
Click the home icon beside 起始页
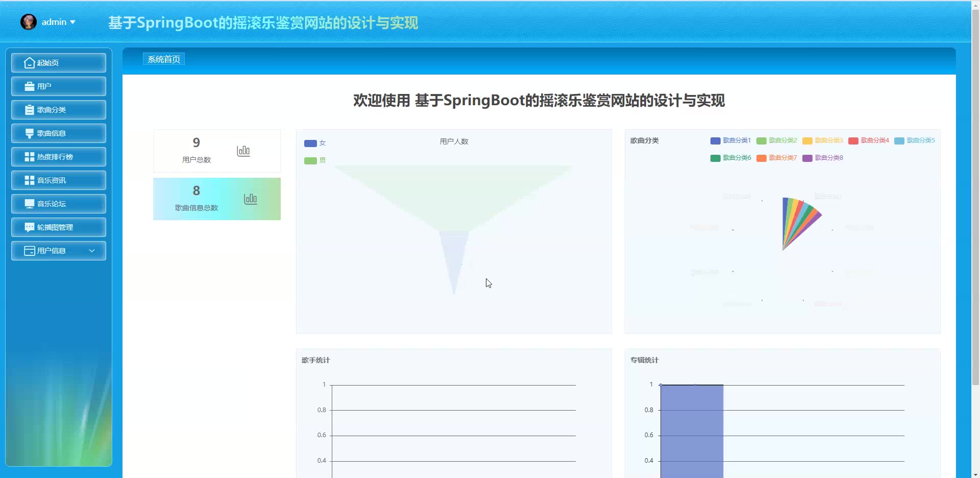pos(30,63)
